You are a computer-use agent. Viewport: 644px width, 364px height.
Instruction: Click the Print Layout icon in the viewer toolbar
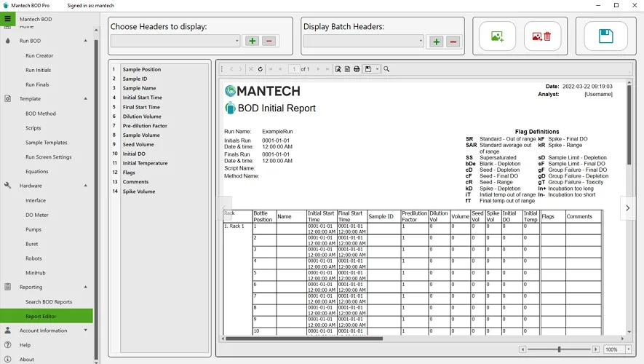tap(338, 69)
